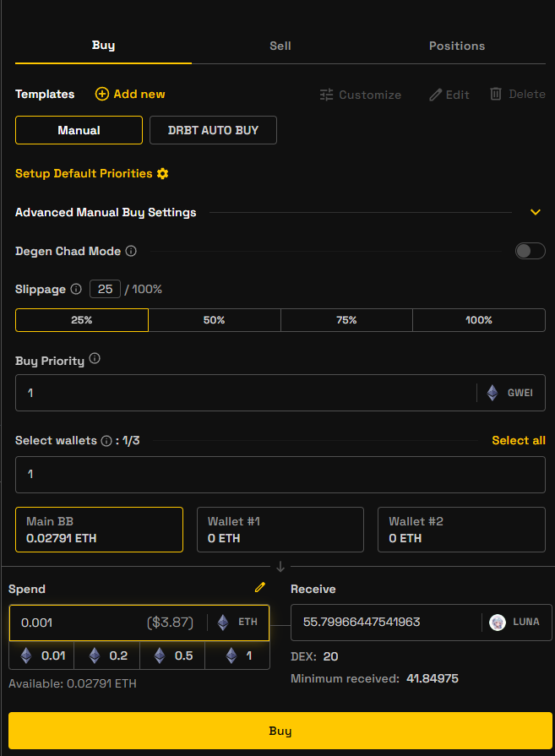This screenshot has height=756, width=555.
Task: Click the Select wallets info icon
Action: (106, 441)
